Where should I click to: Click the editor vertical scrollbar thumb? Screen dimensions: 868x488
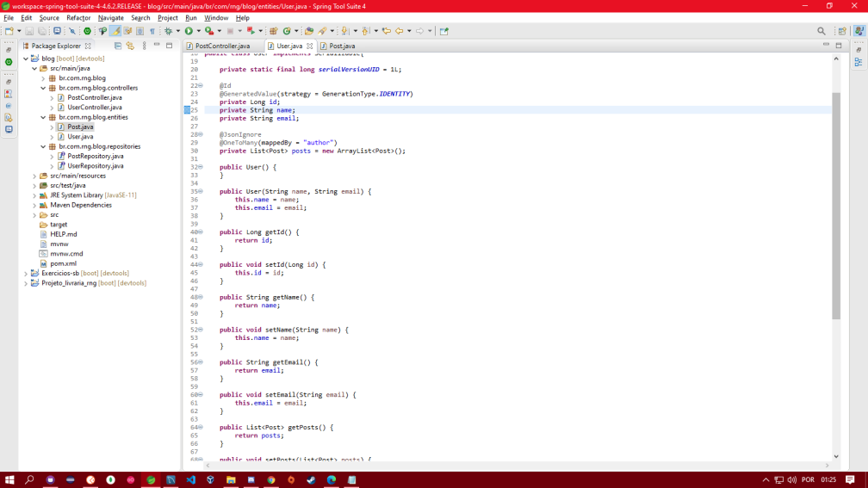(x=836, y=207)
